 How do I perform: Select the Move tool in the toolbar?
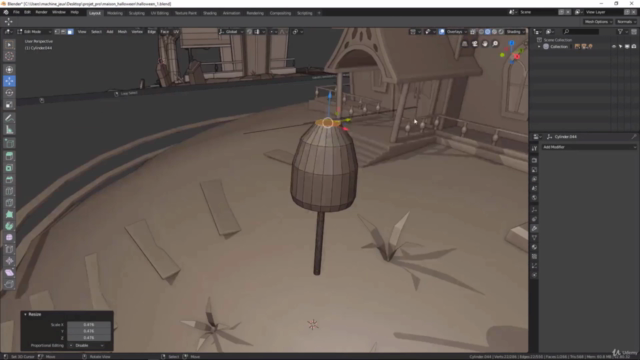[9, 81]
